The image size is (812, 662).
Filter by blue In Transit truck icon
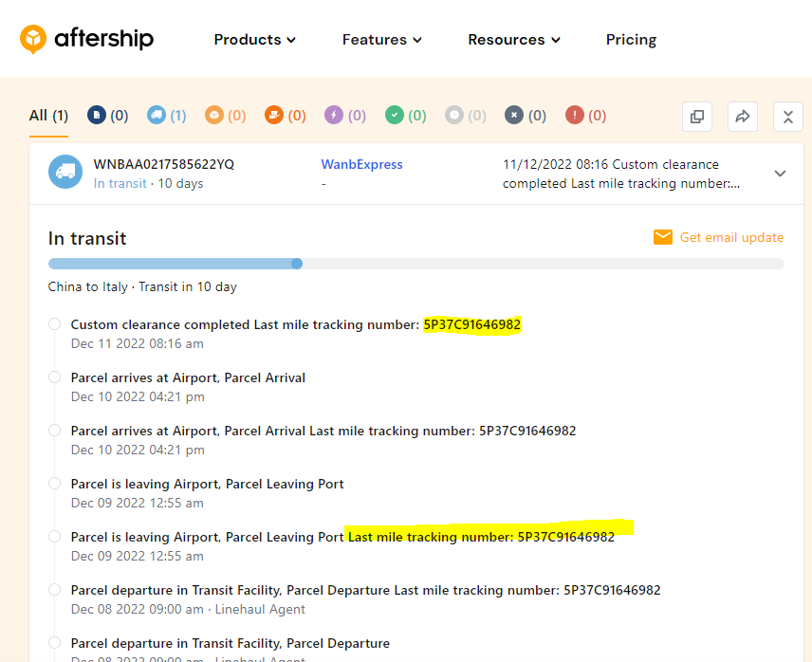pos(157,115)
